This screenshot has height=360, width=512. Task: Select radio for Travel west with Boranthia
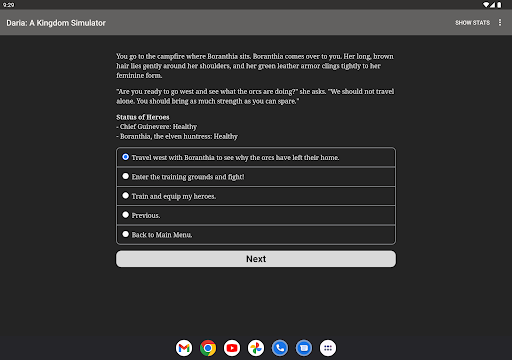125,157
